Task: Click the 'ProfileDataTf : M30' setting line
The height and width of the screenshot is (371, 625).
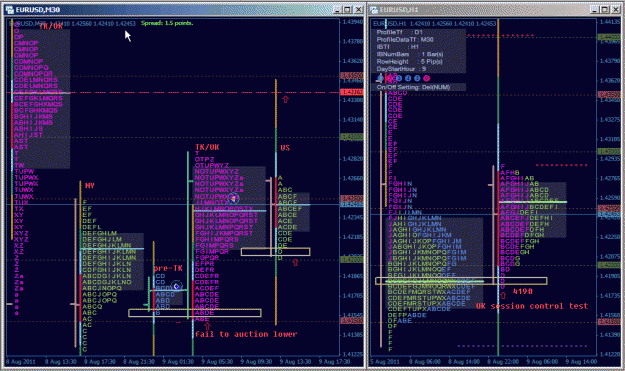Action: pyautogui.click(x=405, y=39)
